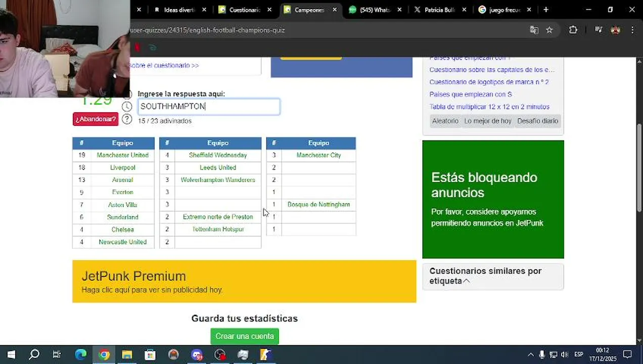Click the Bosque de Nottingham cell
The width and height of the screenshot is (643, 364).
[x=318, y=205]
